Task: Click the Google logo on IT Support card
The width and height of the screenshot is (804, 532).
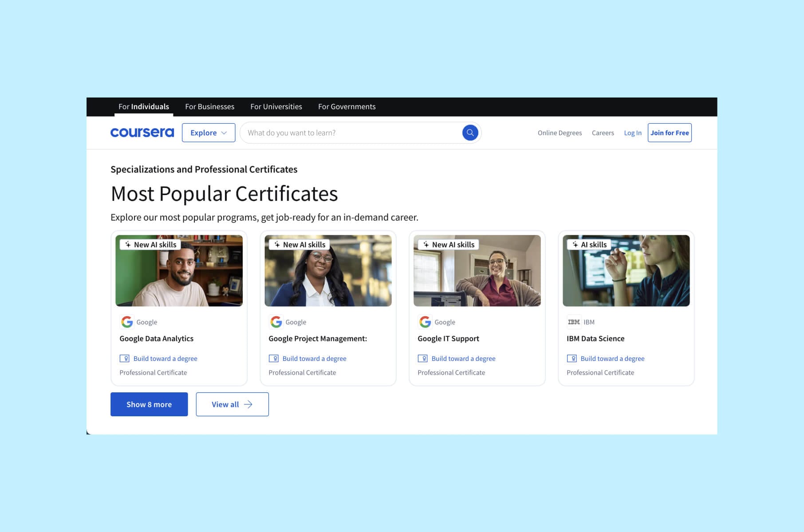Action: click(425, 322)
